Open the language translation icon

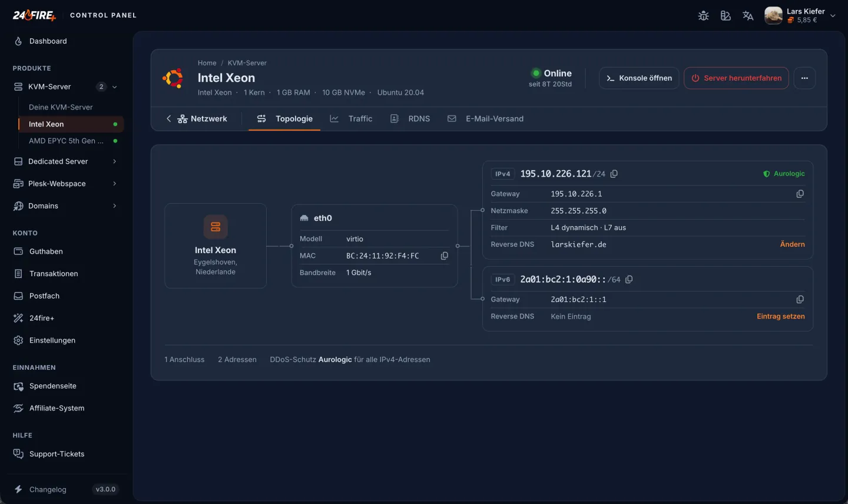coord(748,16)
